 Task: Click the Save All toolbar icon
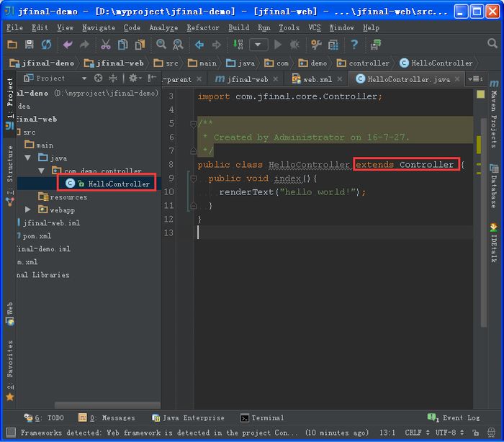tap(29, 45)
